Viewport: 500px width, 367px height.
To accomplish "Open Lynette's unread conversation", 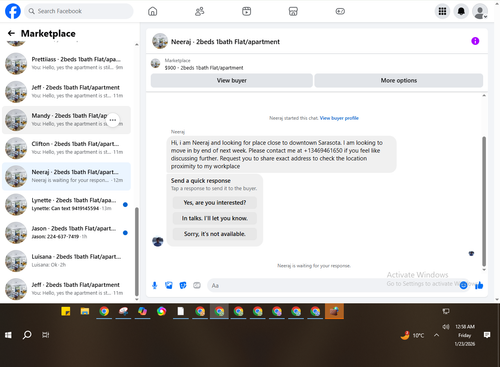I will tap(66, 204).
